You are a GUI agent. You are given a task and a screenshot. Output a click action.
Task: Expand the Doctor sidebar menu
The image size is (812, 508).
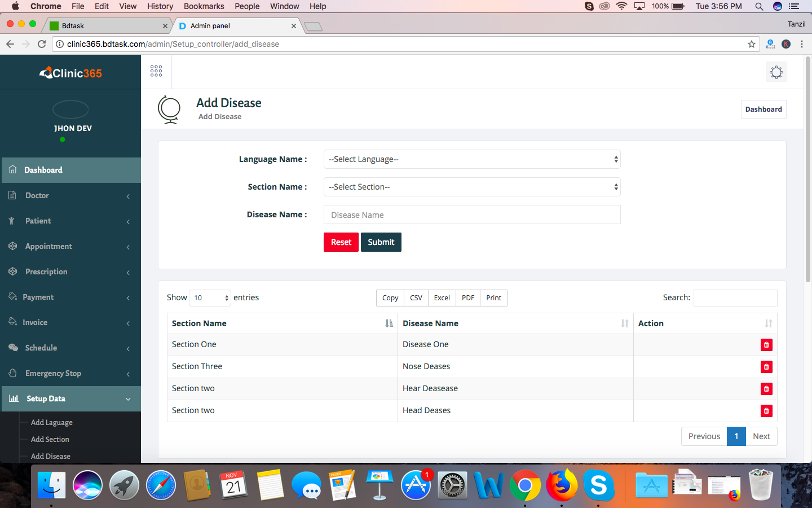[x=71, y=196]
